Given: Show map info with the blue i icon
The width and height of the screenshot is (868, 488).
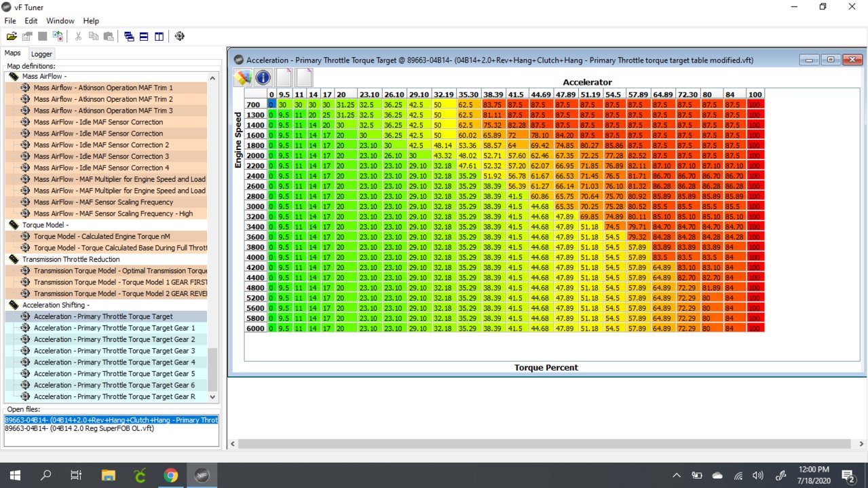Looking at the screenshot, I should 263,77.
